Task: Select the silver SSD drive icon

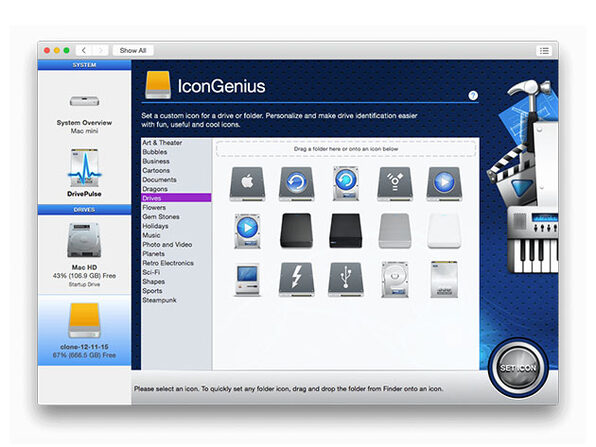Action: click(444, 279)
